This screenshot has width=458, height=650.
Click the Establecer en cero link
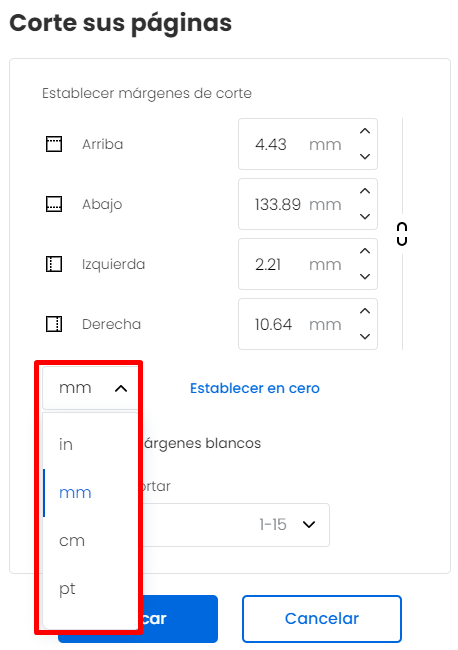[255, 388]
